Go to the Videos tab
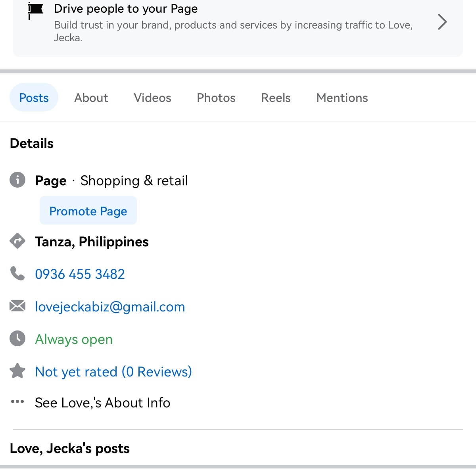 (x=152, y=98)
